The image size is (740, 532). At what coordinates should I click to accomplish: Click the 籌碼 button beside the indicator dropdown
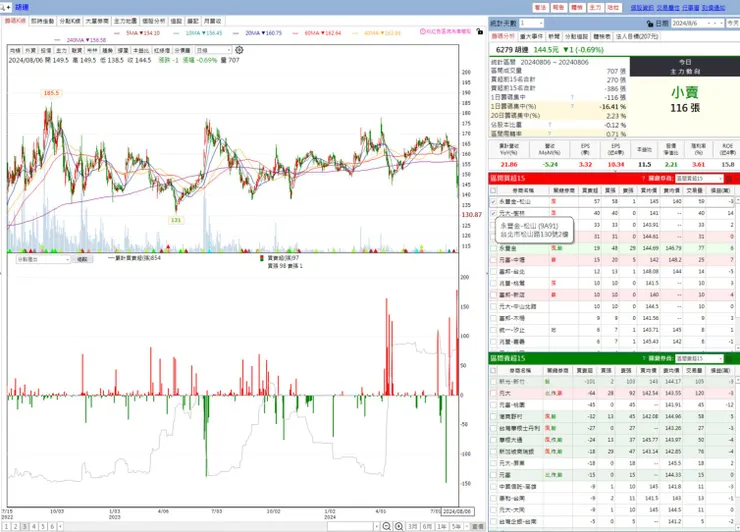83,259
